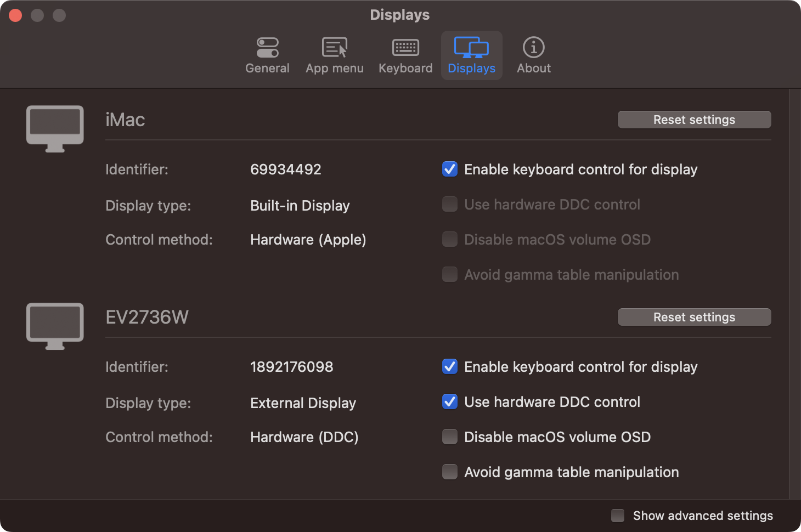801x532 pixels.
Task: Check Avoid gamma table manipulation for EV2736W
Action: 449,472
